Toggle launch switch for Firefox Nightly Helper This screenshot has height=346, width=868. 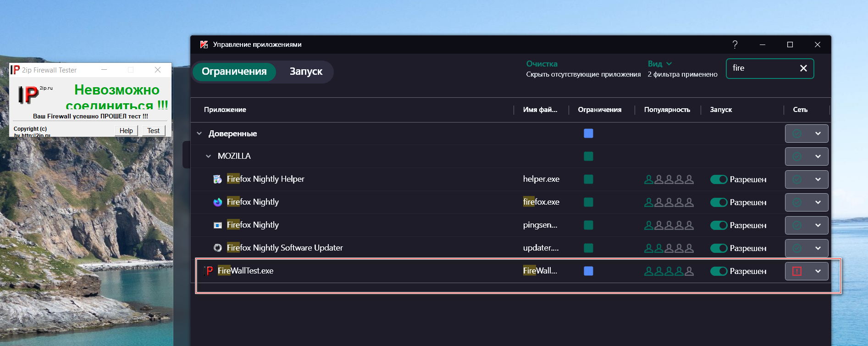pos(719,179)
